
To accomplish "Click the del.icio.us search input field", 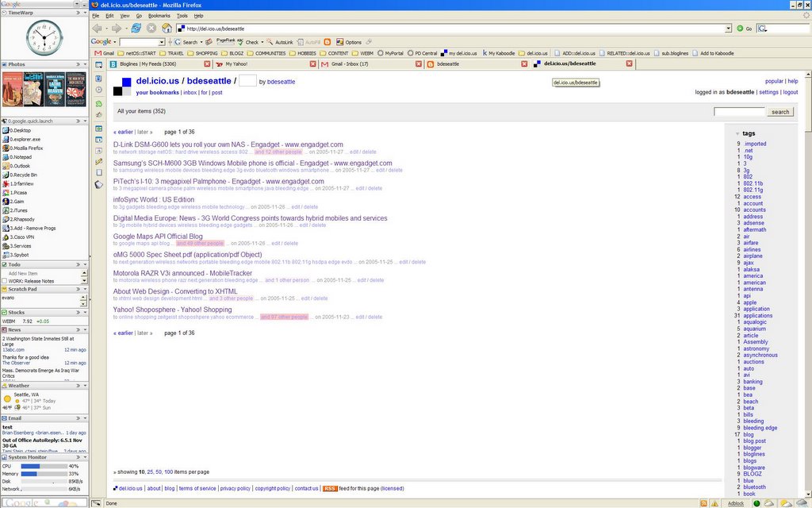I will (739, 112).
